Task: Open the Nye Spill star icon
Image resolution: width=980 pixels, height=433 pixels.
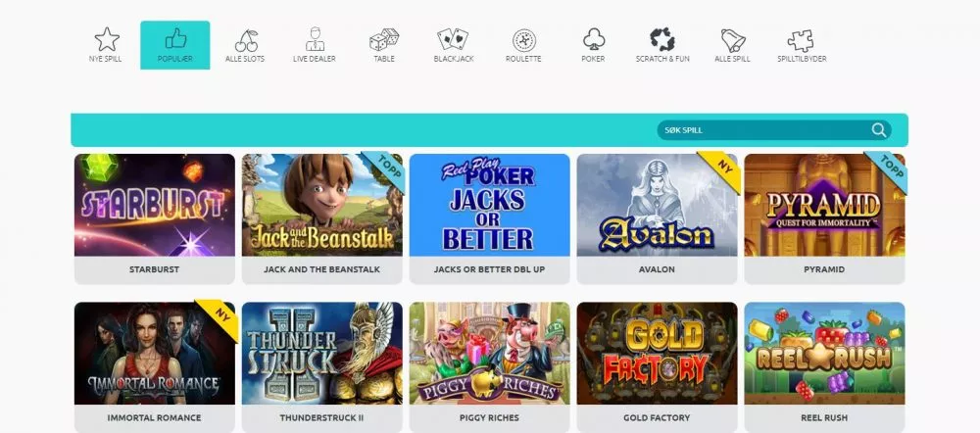Action: click(x=106, y=40)
